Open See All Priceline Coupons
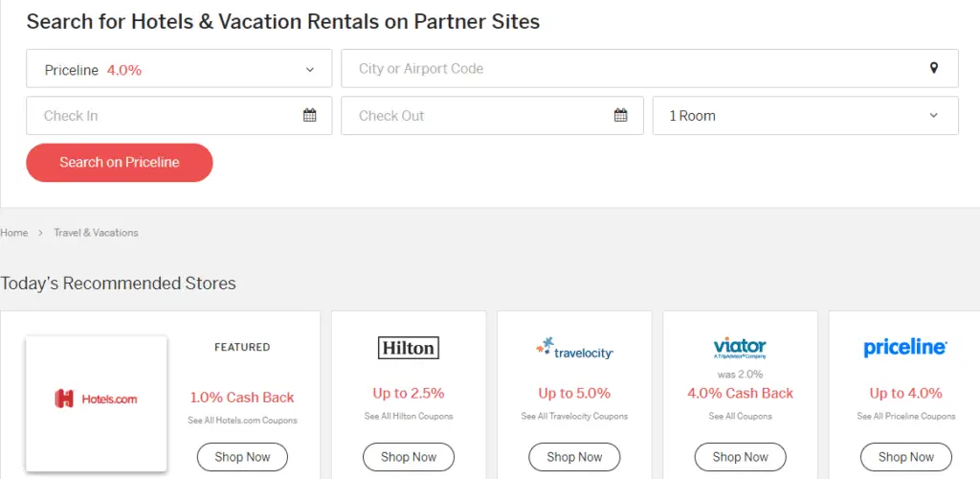980x479 pixels. coord(905,416)
